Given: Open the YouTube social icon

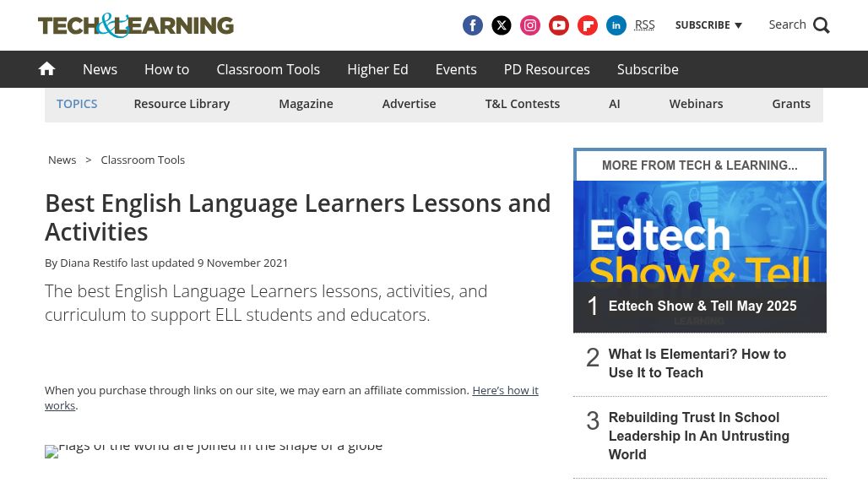Looking at the screenshot, I should tap(559, 25).
